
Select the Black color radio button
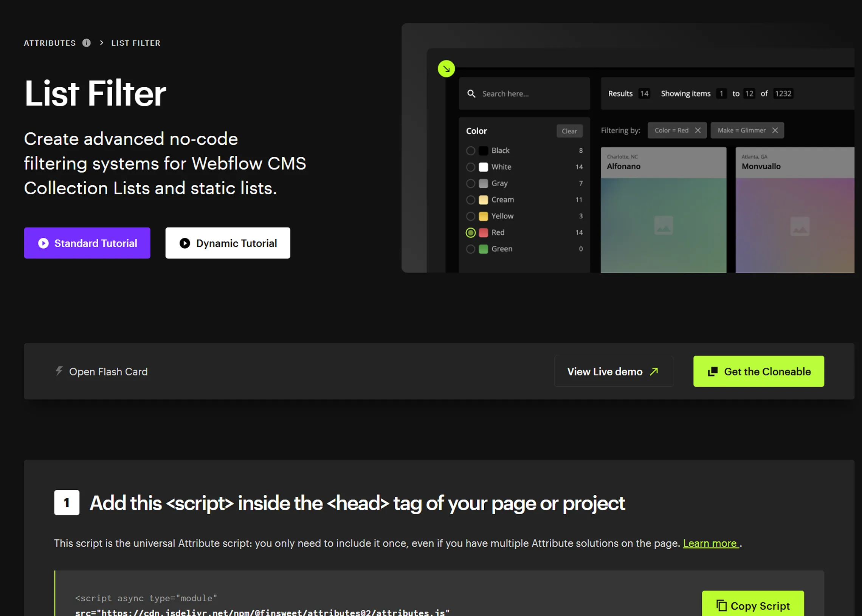tap(470, 150)
